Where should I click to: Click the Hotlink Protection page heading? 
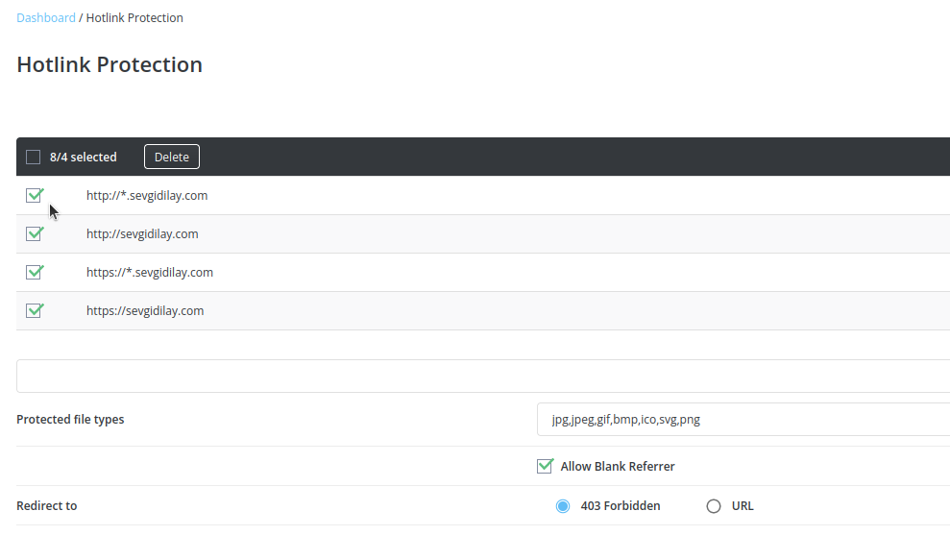click(110, 64)
